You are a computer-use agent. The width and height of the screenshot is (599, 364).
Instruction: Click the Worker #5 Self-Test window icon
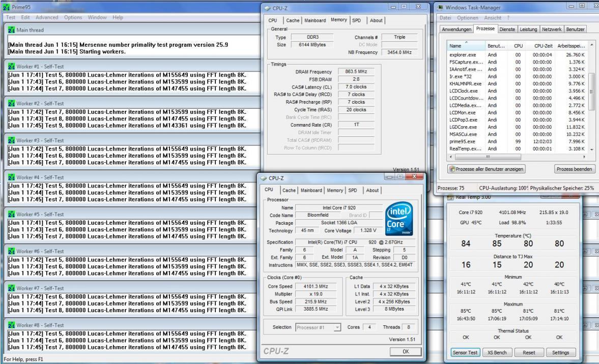pos(12,215)
